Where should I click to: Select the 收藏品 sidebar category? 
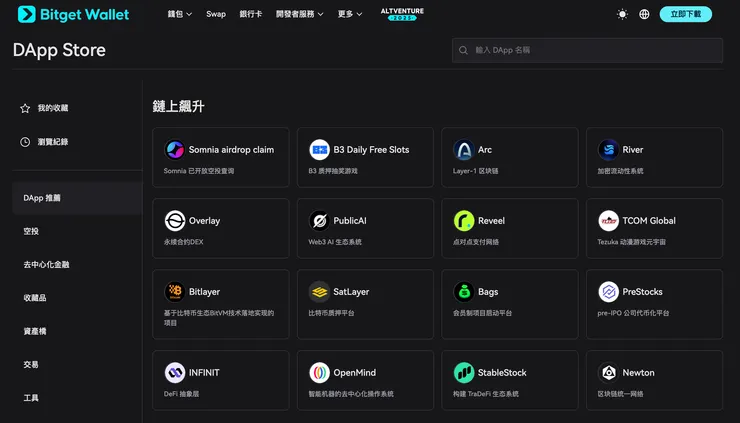35,297
